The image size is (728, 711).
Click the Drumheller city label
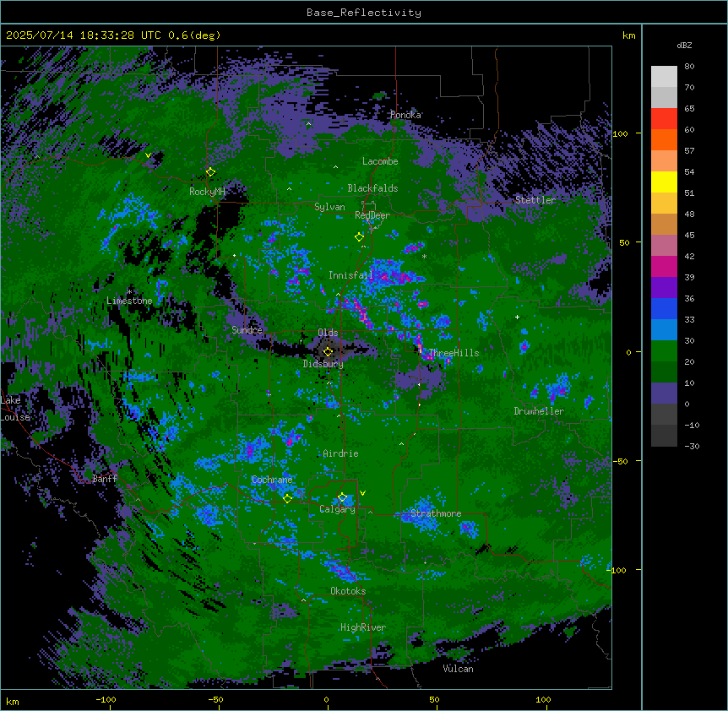pos(539,411)
